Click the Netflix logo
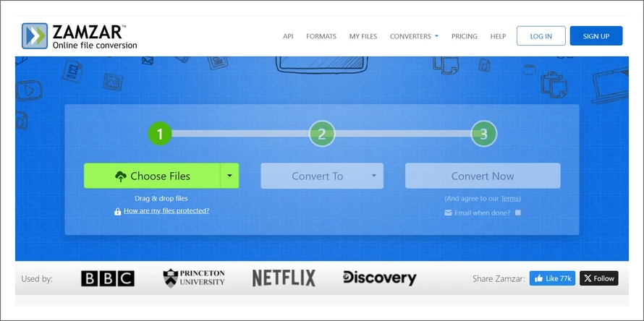This screenshot has width=644, height=321. tap(284, 278)
